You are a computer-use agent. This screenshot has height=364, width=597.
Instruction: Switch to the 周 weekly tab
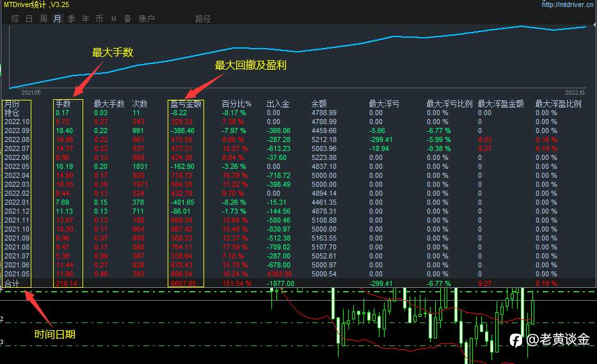point(44,19)
